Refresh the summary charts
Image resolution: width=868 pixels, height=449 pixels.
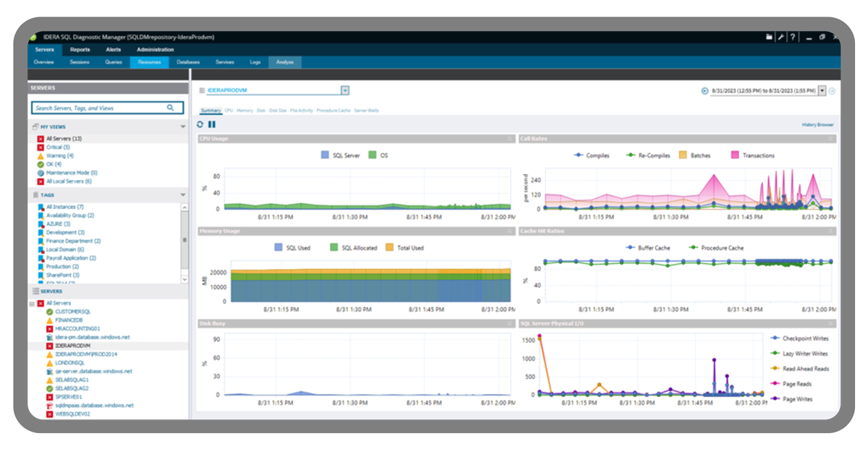200,123
